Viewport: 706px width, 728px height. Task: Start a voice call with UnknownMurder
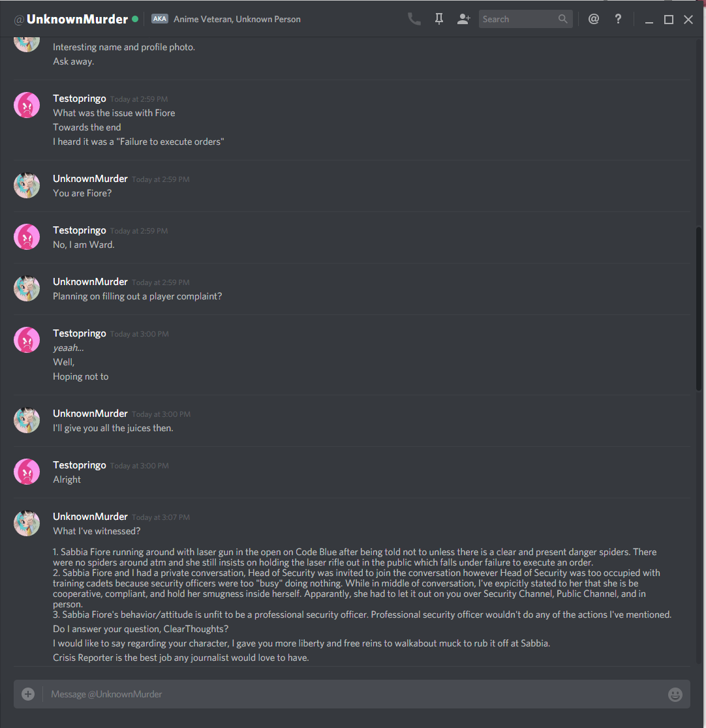tap(414, 19)
